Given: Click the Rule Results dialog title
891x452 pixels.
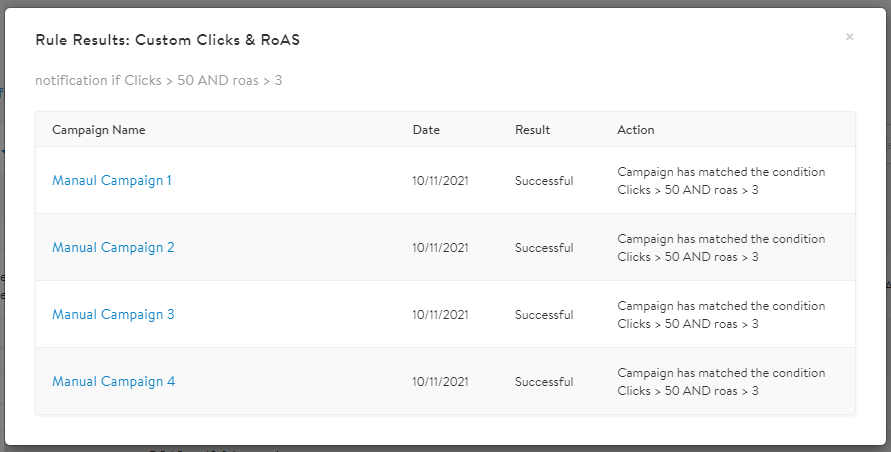Looking at the screenshot, I should 168,40.
